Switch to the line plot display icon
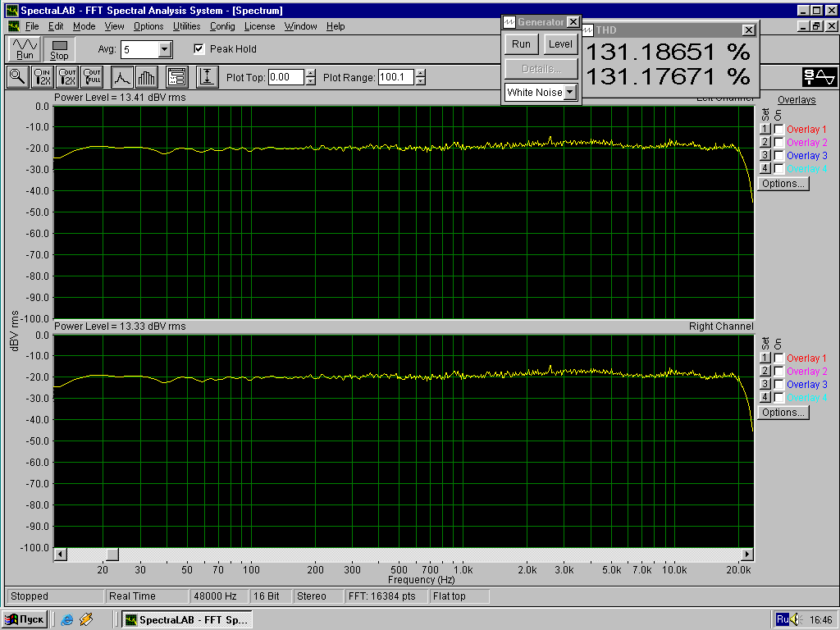The width and height of the screenshot is (840, 630). [121, 77]
